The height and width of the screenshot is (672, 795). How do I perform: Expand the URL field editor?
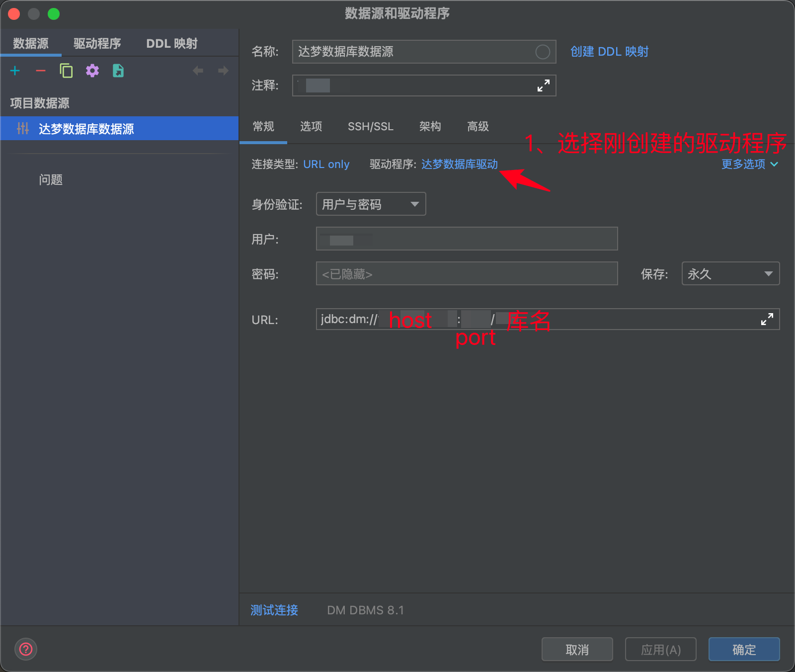767,319
